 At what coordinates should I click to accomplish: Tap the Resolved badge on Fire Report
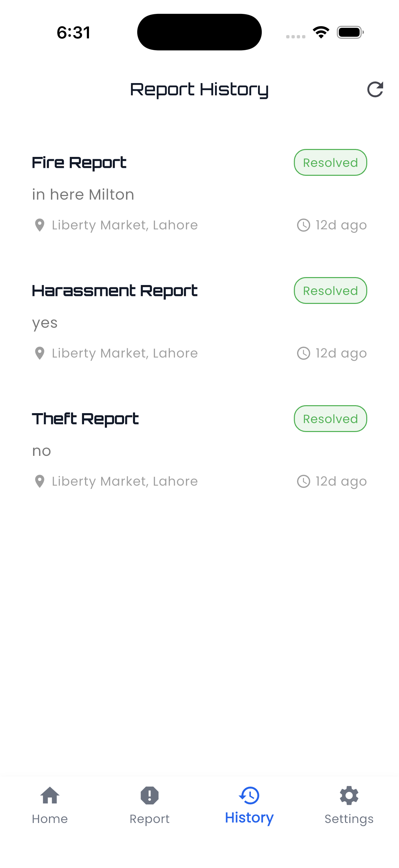pyautogui.click(x=330, y=163)
